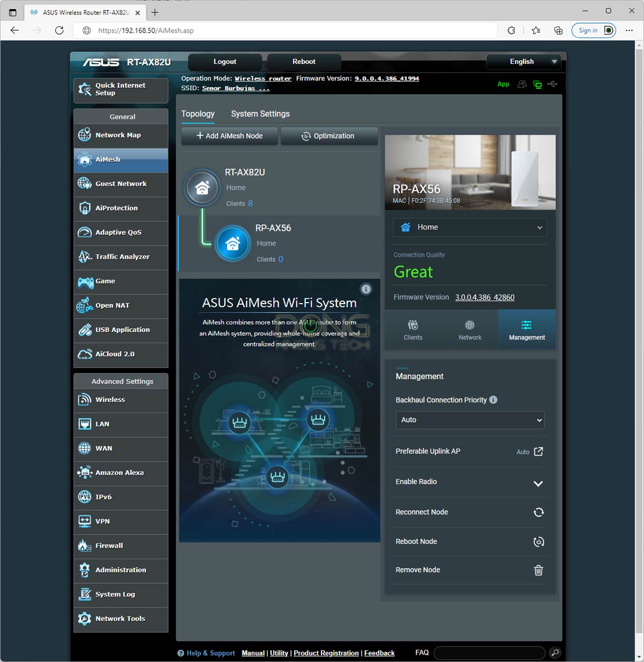
Task: Open the router firmware version link
Action: coord(387,79)
